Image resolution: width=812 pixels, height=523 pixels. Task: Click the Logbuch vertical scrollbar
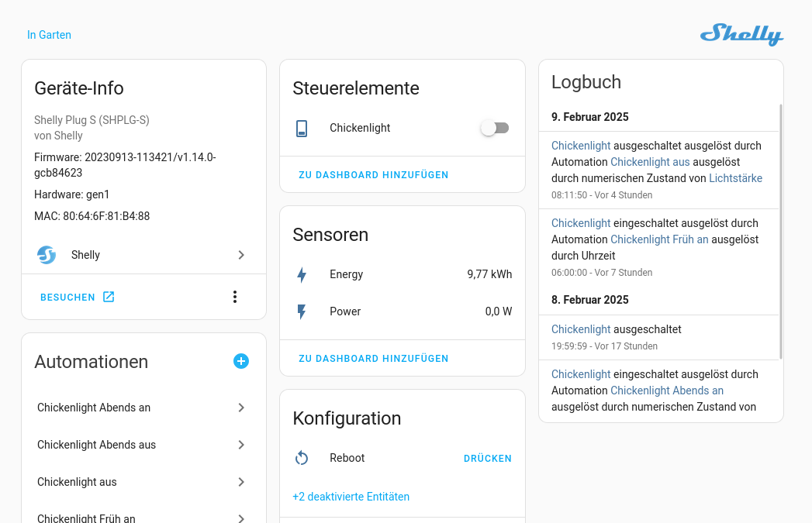(780, 232)
